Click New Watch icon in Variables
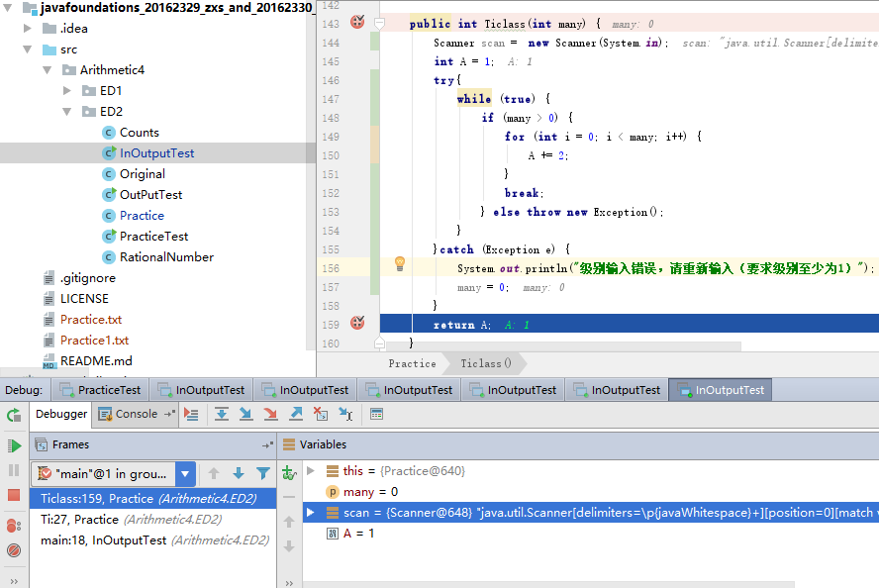Viewport: 879px width, 588px height. click(x=289, y=473)
